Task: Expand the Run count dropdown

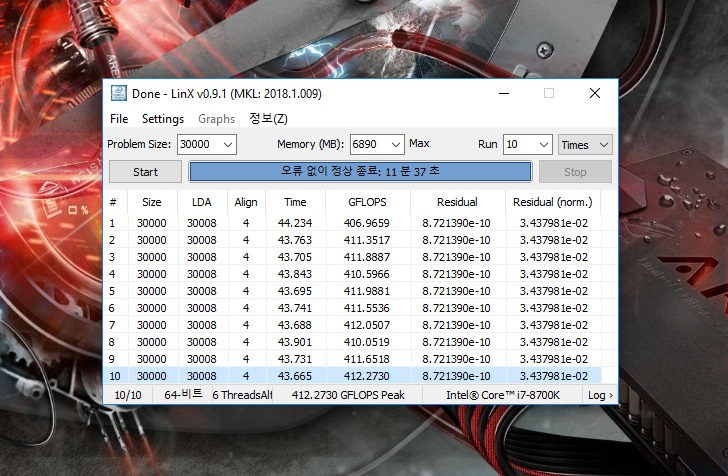Action: [x=544, y=144]
